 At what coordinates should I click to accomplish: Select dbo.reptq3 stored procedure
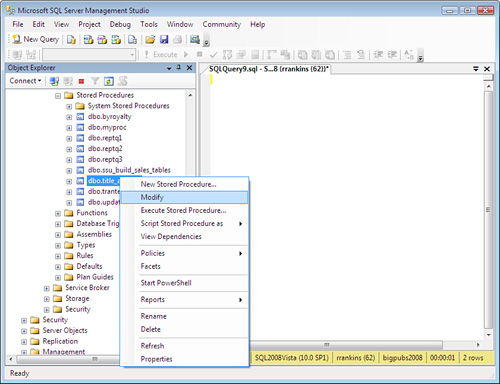click(105, 159)
